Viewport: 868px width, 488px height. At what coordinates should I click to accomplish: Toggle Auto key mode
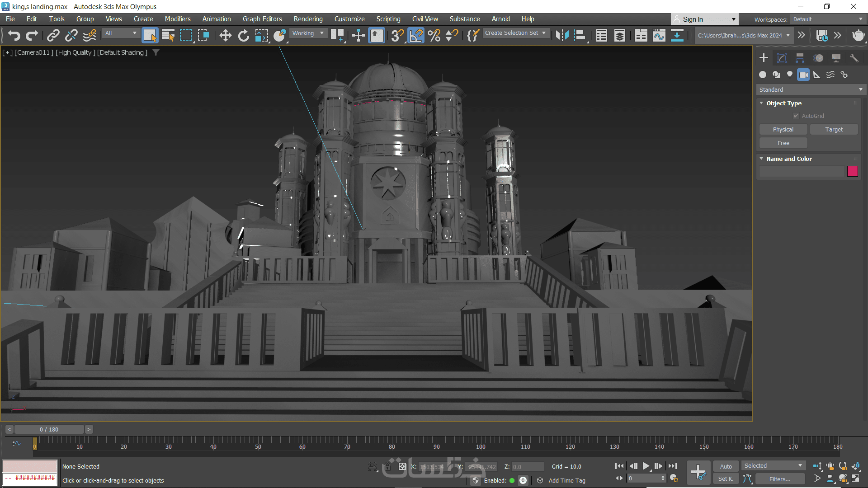(726, 466)
